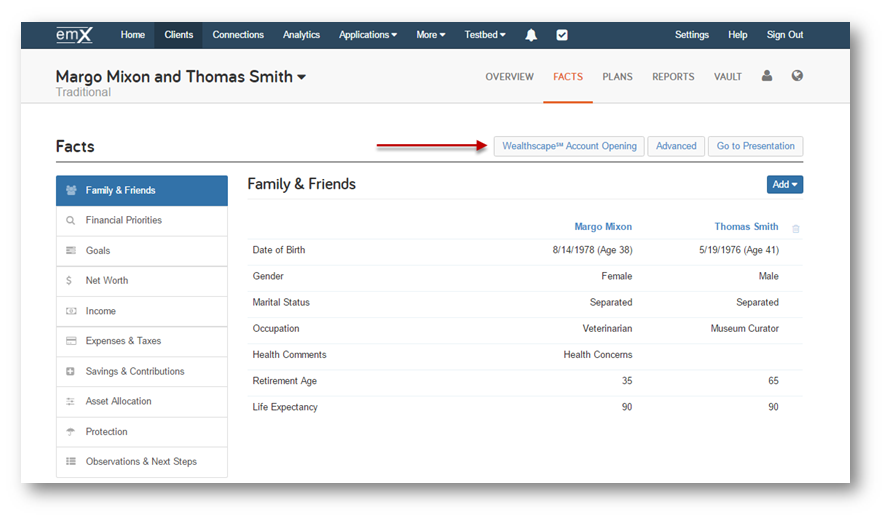Switch to the Overview tab
This screenshot has width=885, height=518.
509,77
